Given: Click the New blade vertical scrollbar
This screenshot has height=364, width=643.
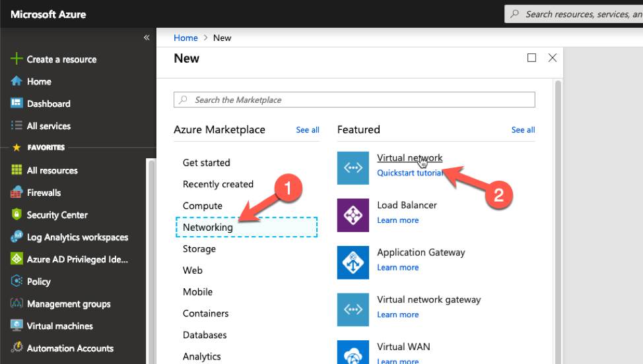Looking at the screenshot, I should coord(558,221).
